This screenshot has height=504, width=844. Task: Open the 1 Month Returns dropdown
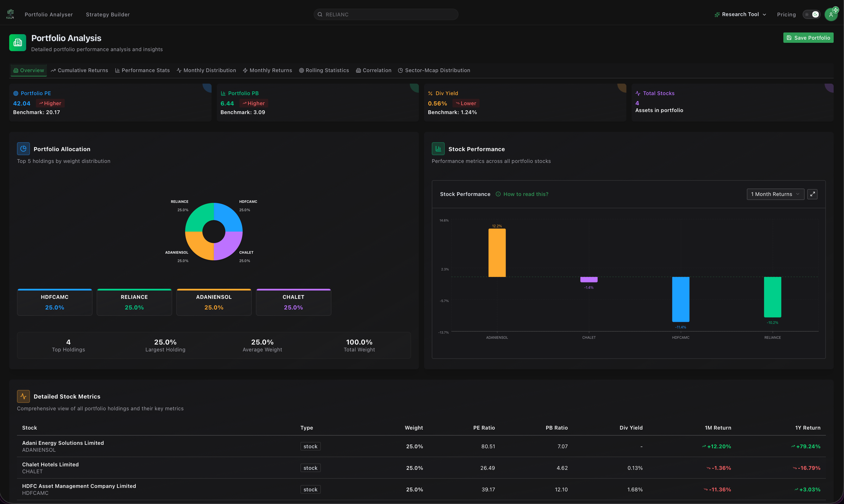tap(775, 194)
